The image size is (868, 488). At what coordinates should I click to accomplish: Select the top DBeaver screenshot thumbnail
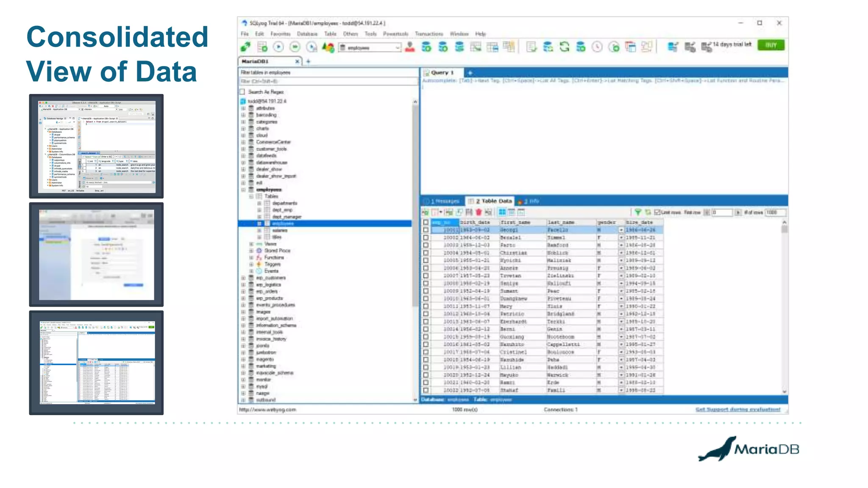[x=96, y=146]
